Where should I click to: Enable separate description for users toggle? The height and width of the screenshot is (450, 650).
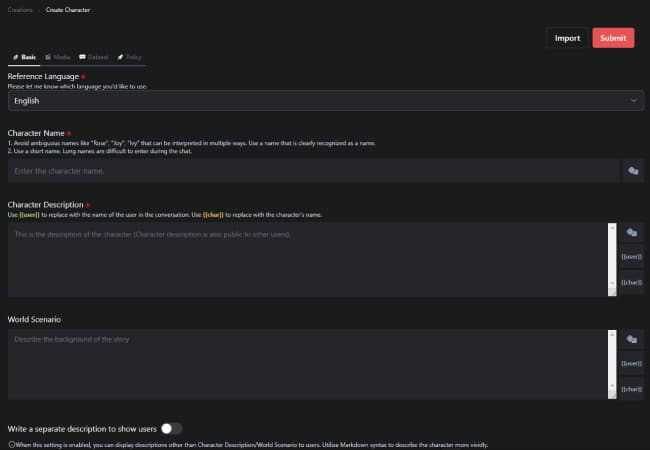pos(171,428)
